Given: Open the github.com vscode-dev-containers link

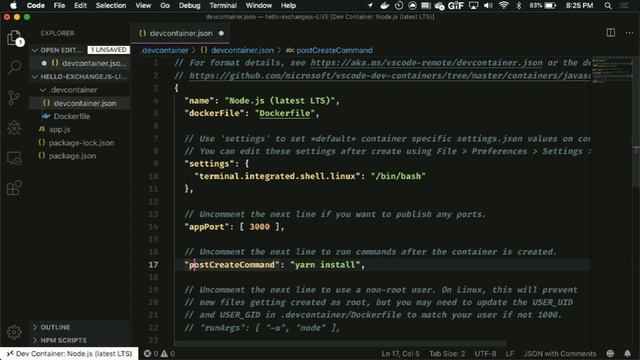Looking at the screenshot, I should point(390,76).
